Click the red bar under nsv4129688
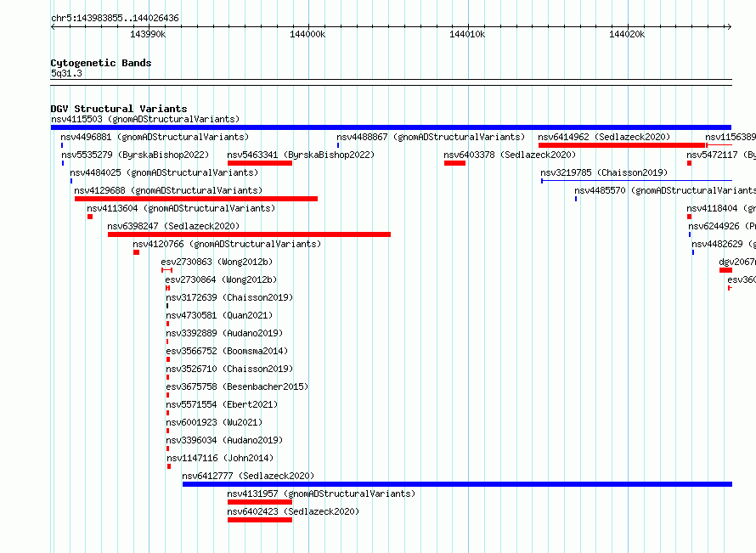756x553 pixels. click(196, 199)
